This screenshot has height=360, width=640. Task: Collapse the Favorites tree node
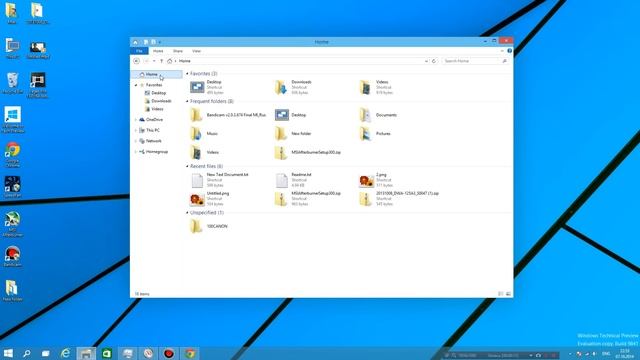(x=136, y=85)
